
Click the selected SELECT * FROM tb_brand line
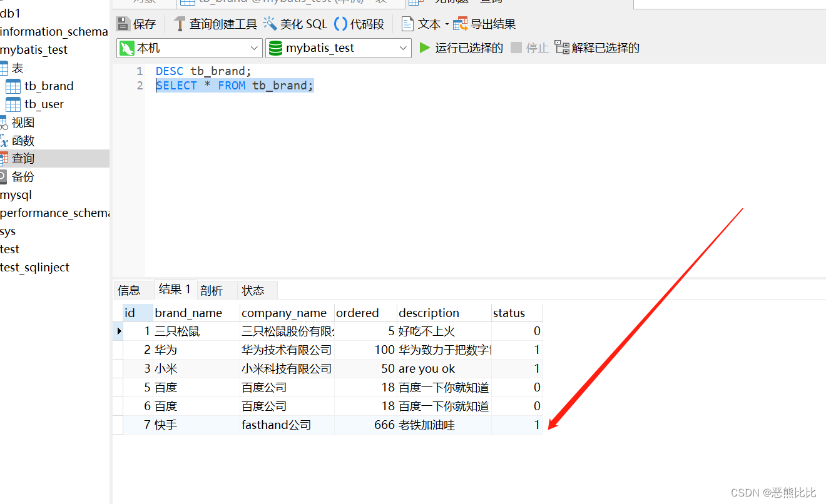235,85
